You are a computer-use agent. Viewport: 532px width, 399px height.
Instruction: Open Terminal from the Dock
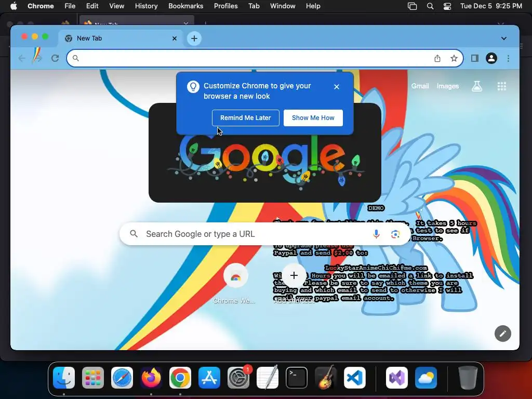point(297,378)
